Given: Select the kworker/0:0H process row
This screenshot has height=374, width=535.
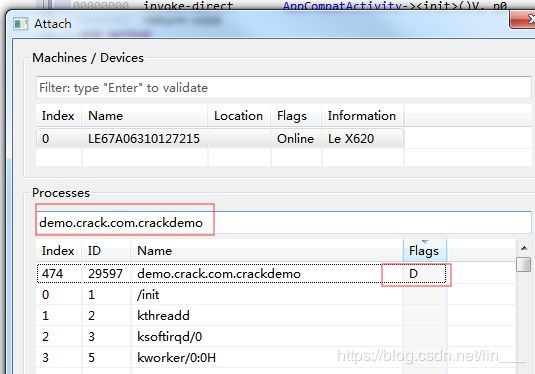Looking at the screenshot, I should pyautogui.click(x=241, y=358).
